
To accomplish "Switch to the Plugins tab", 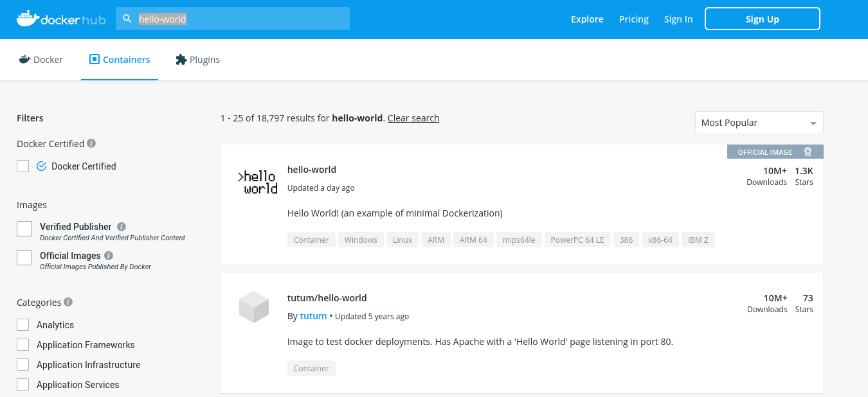I will (198, 60).
